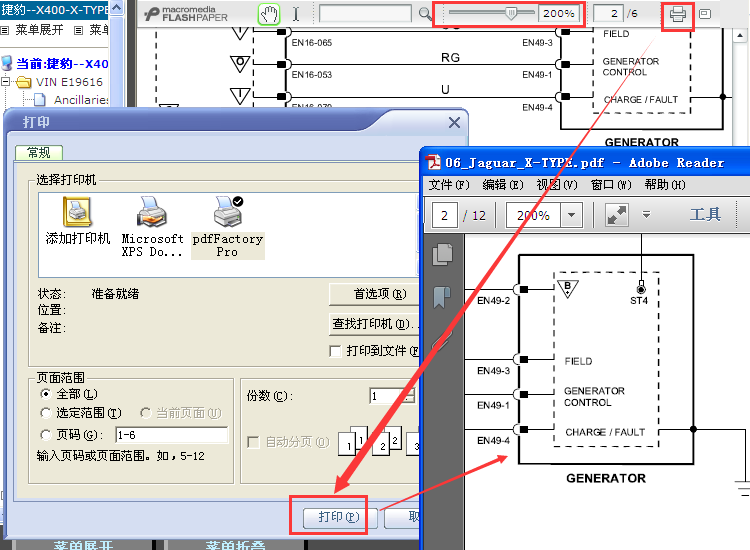Open FlashPaper in new window icon

tap(705, 14)
